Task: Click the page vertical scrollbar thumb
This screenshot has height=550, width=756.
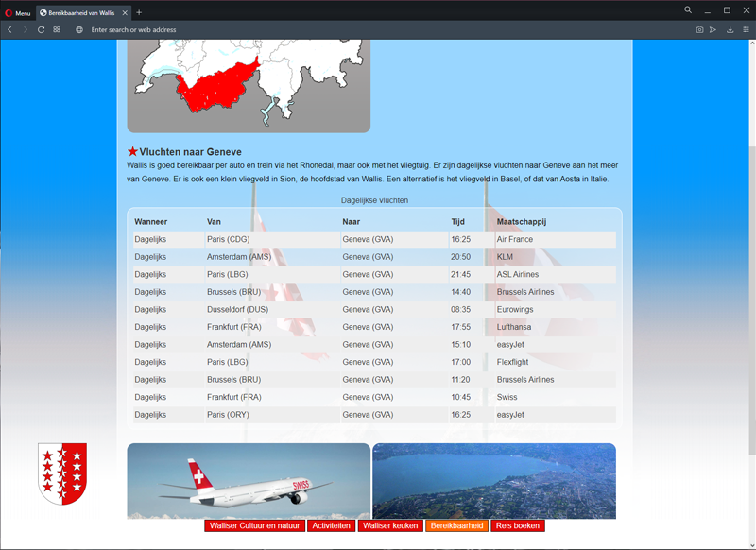Action: pyautogui.click(x=752, y=299)
